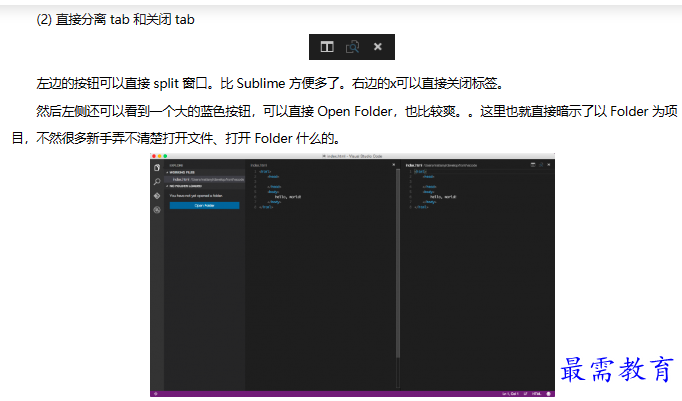The width and height of the screenshot is (682, 401).
Task: Click the 'hello, world' line in the left editor
Action: coord(288,197)
